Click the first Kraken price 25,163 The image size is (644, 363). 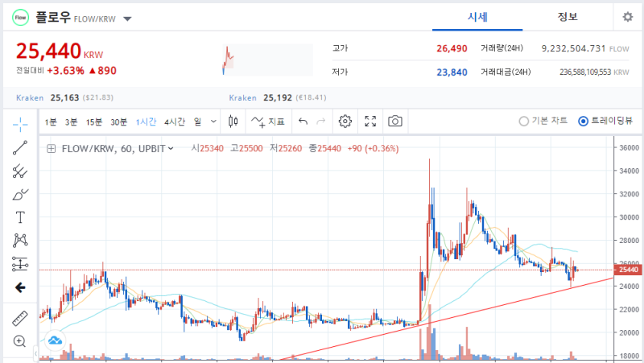point(64,97)
